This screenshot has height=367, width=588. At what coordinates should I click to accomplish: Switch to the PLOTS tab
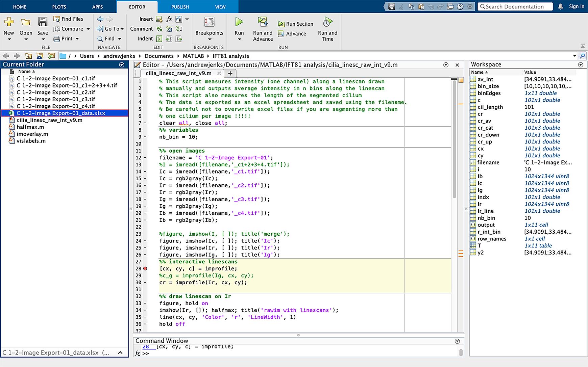tap(59, 7)
